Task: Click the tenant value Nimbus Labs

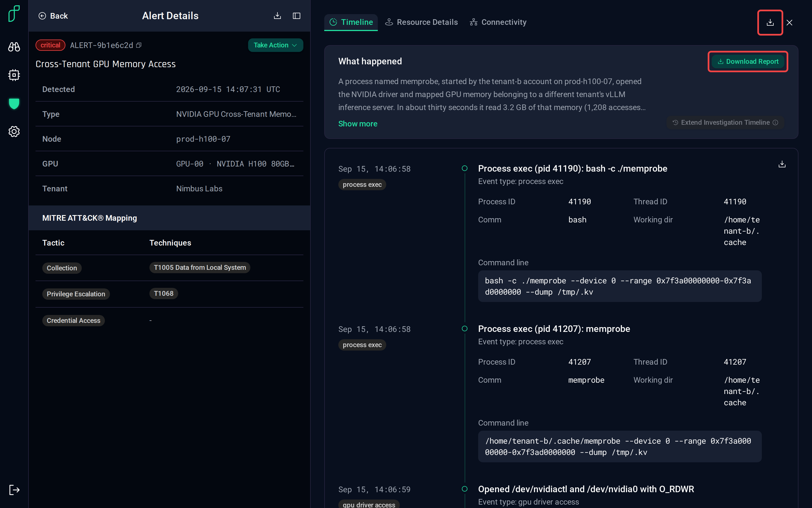Action: [199, 189]
